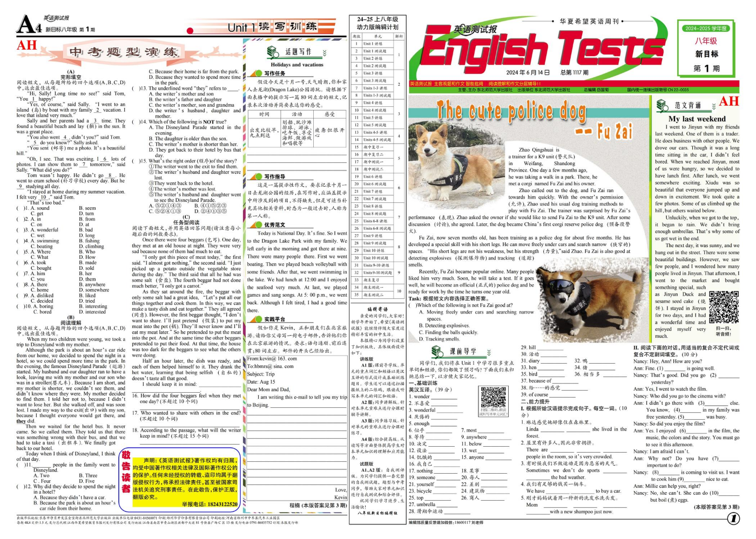Click the green flag marker before 实践平台
Screen dimensions: 756x539
(x=255, y=319)
